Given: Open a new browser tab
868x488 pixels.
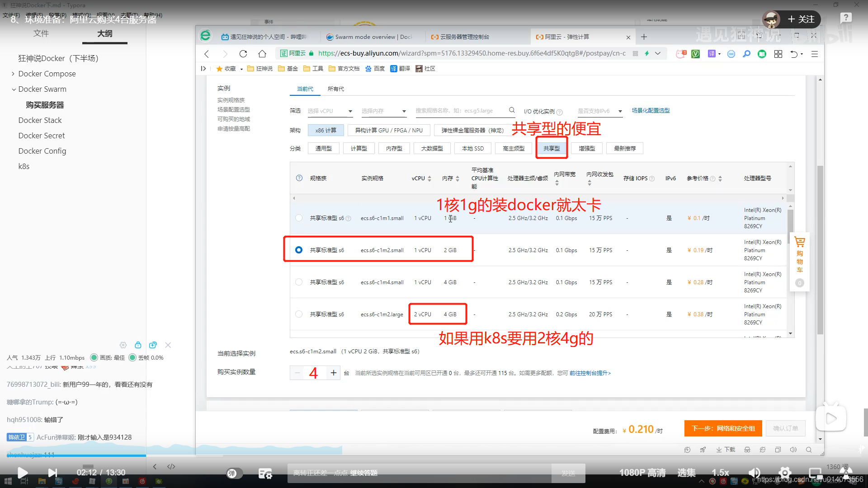Looking at the screenshot, I should tap(644, 37).
